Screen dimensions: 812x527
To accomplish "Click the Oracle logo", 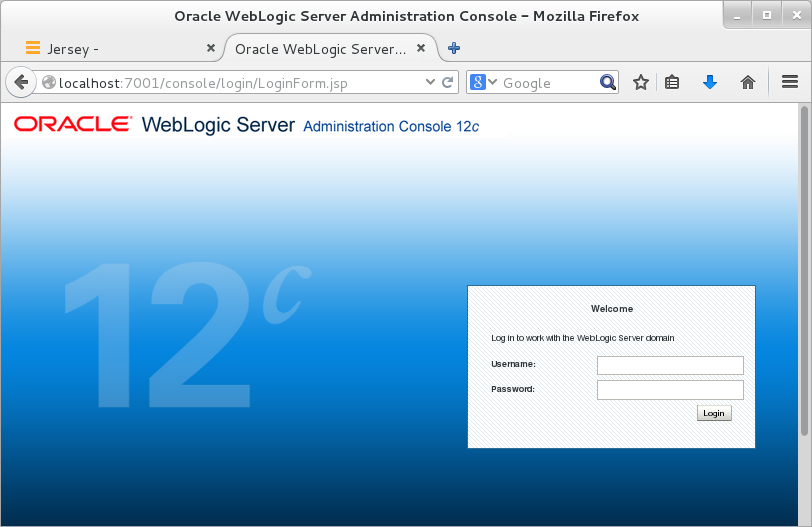I will click(x=72, y=124).
